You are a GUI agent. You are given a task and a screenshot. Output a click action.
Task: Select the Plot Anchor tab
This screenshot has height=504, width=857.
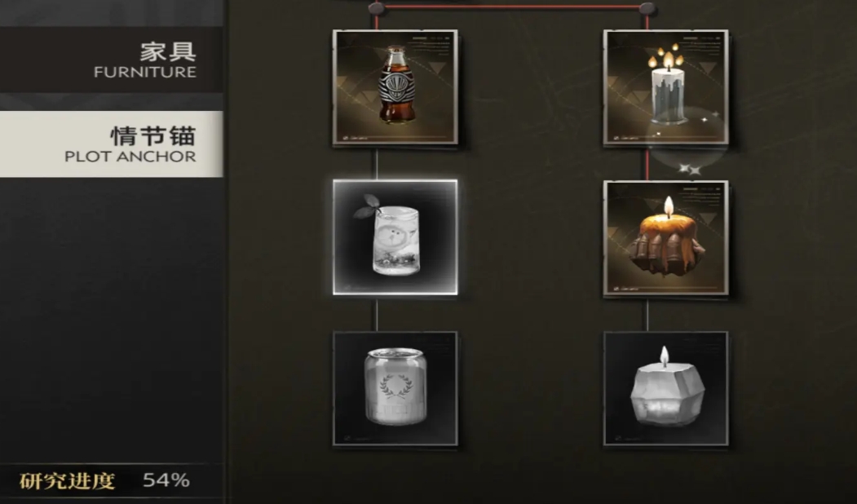[x=112, y=144]
